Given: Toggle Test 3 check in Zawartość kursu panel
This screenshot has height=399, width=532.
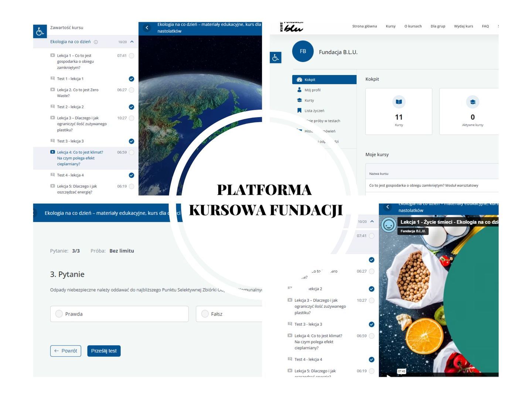Looking at the screenshot, I should click(132, 141).
